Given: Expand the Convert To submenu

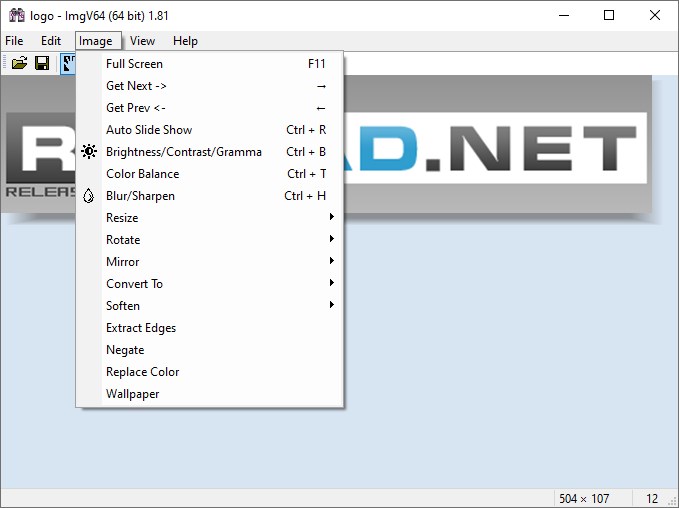Looking at the screenshot, I should (210, 284).
